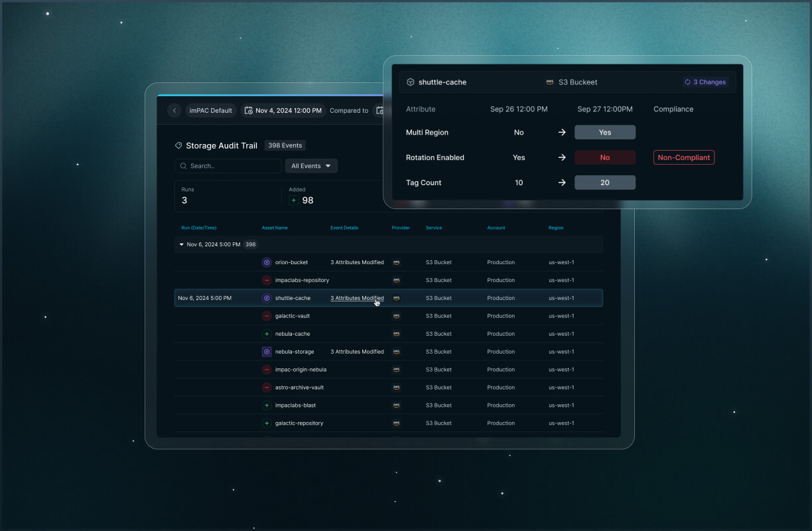This screenshot has width=812, height=531.
Task: Select the imPAC Default tab
Action: point(210,110)
